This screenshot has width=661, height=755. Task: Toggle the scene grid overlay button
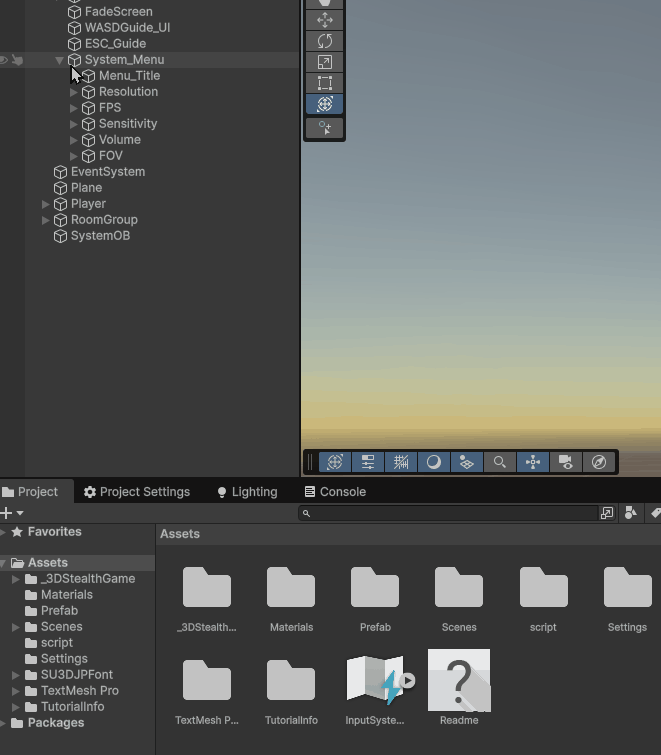[x=400, y=462]
